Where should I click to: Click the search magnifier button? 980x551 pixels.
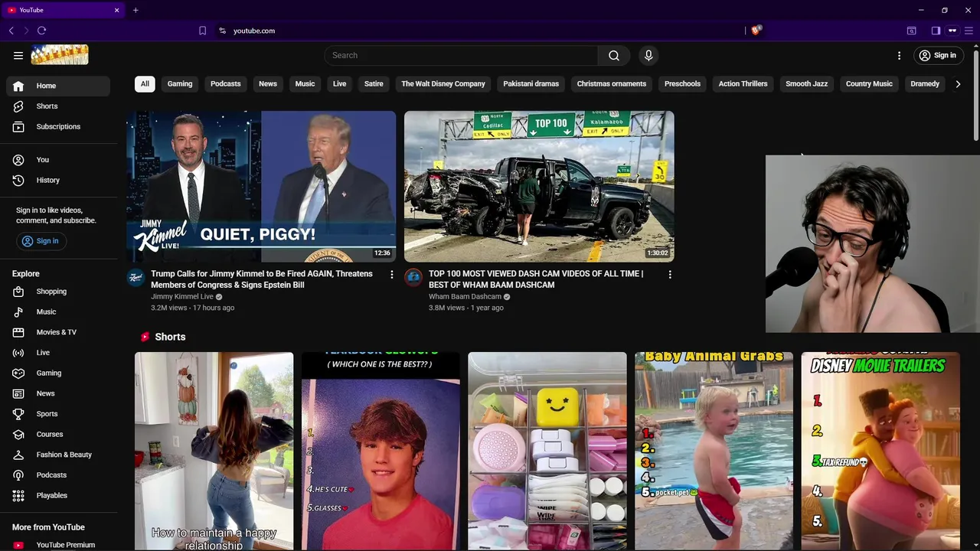pos(614,55)
